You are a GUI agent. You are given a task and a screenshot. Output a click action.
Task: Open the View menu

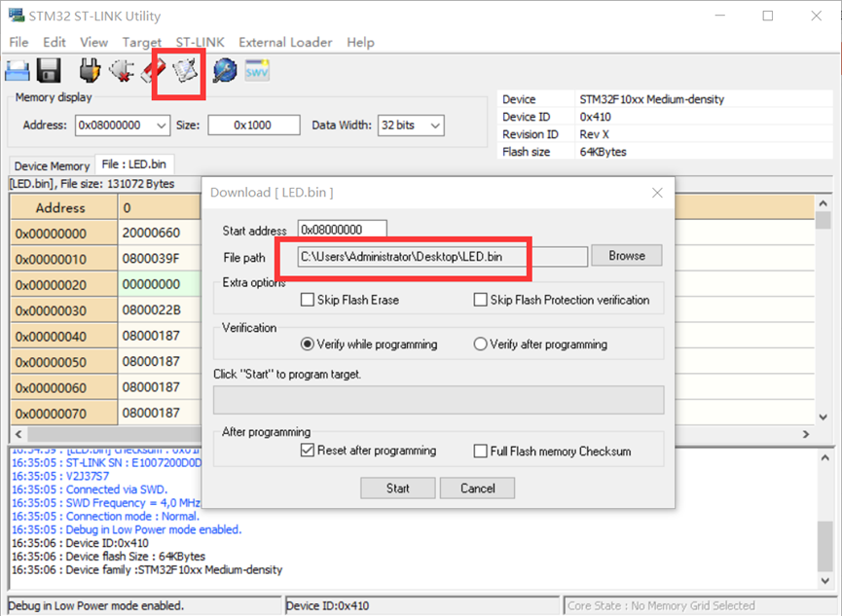[94, 42]
